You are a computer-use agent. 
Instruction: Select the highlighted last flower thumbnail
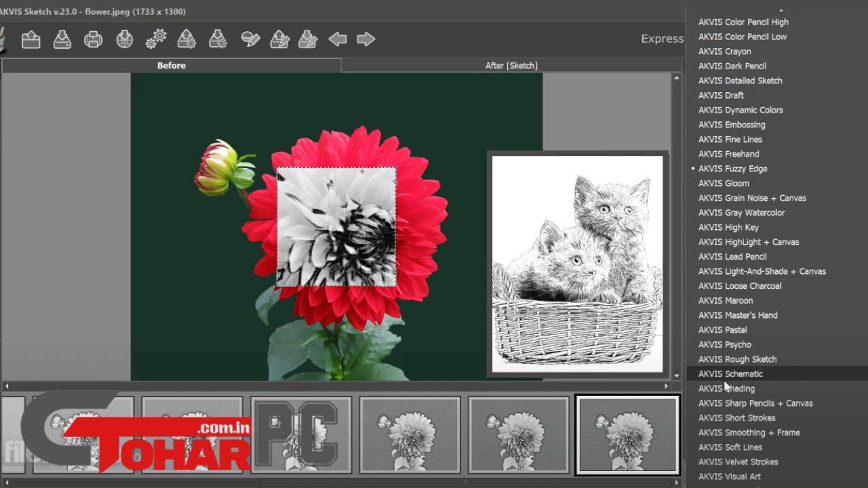click(627, 435)
